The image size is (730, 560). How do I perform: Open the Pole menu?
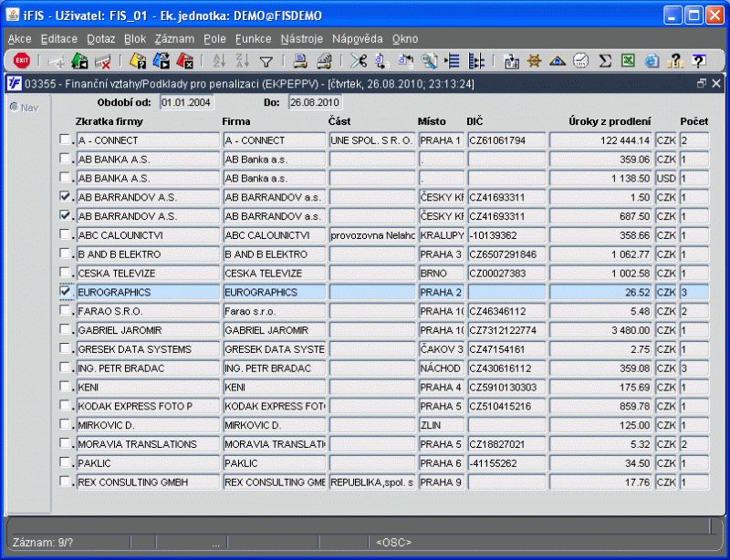[214, 39]
